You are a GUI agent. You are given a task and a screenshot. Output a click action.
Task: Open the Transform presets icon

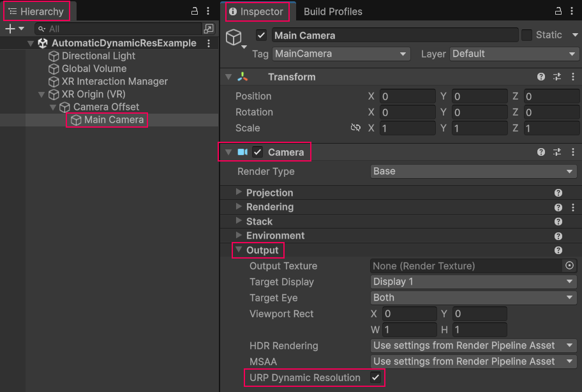[x=556, y=77]
